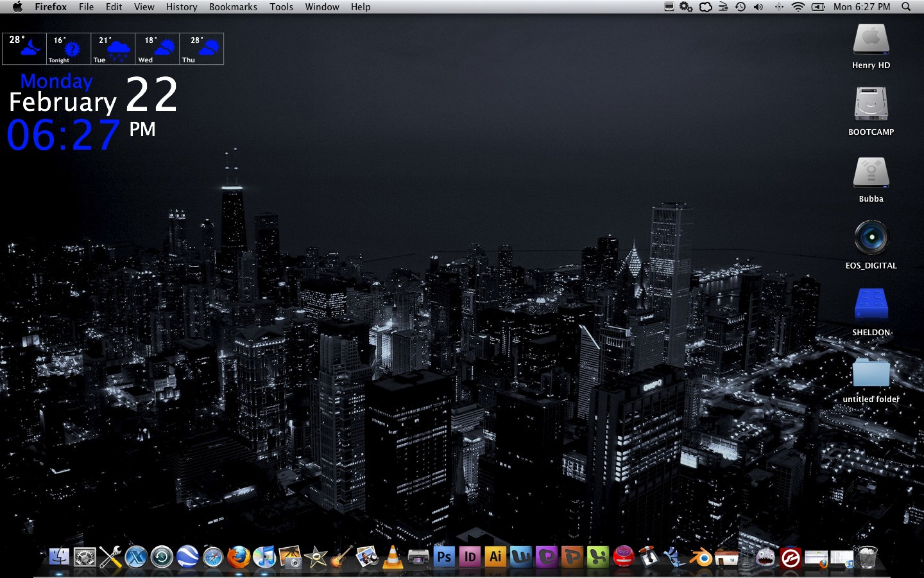
Task: Open Transmit-style download icon in Dock
Action: (649, 557)
